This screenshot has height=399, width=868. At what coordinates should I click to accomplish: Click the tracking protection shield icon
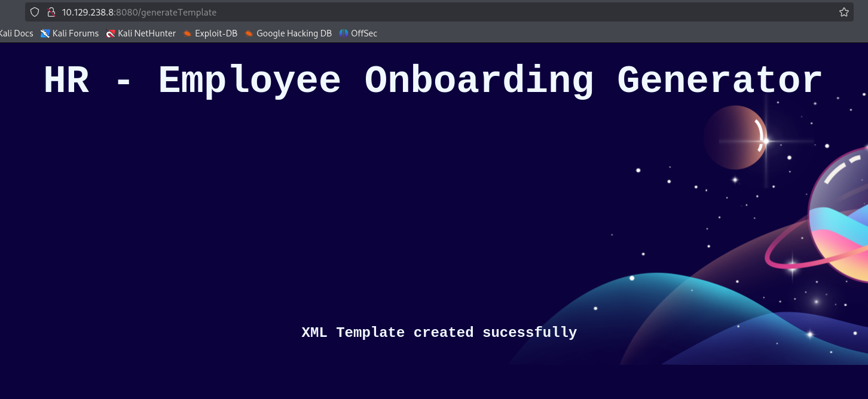point(35,12)
